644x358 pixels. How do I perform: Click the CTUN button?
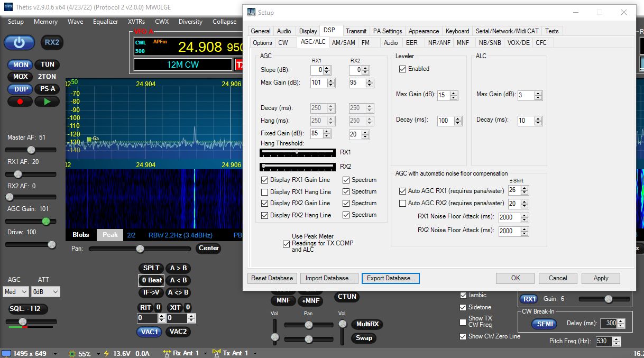[347, 297]
